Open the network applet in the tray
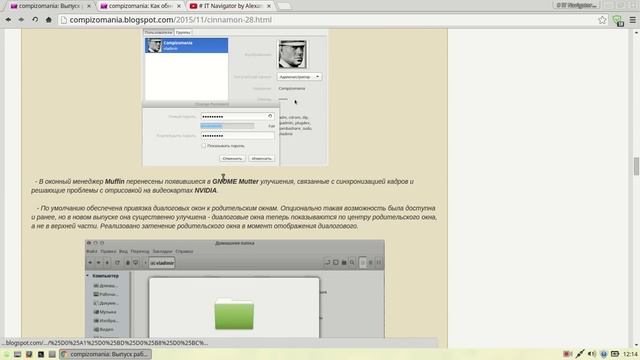This screenshot has width=640, height=360. (x=580, y=354)
